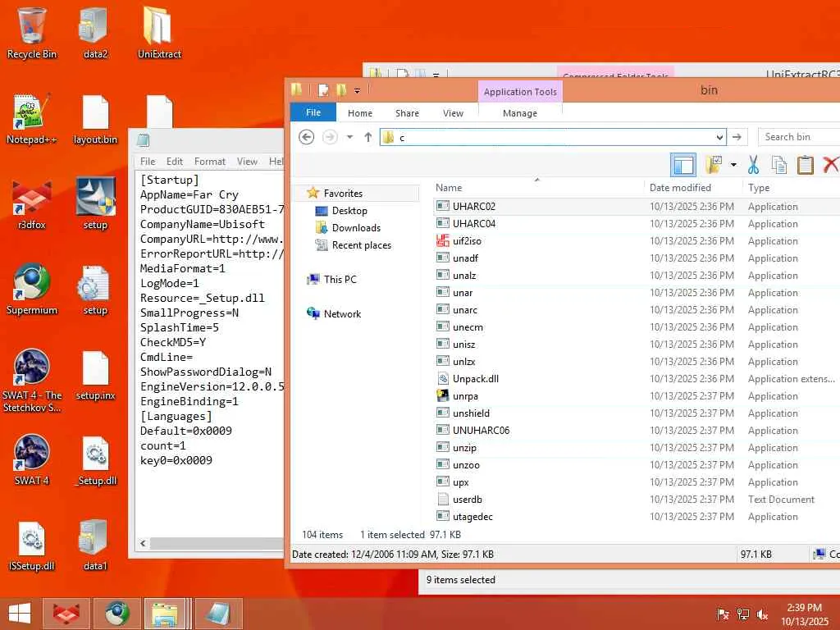Image resolution: width=840 pixels, height=630 pixels.
Task: Switch to Supermium in taskbar
Action: point(116,614)
